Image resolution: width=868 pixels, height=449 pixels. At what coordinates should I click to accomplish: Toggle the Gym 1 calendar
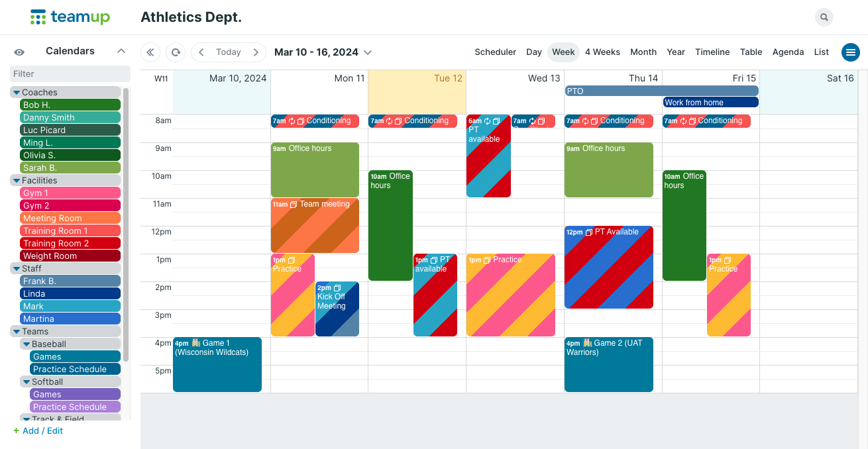(x=70, y=193)
